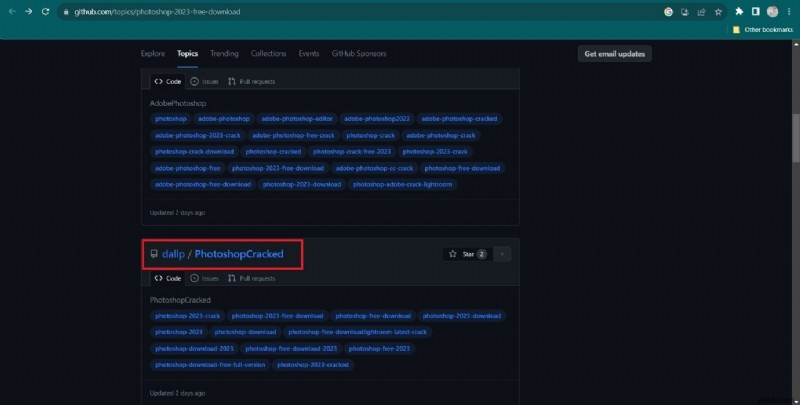
Task: Click the adobe-photoshop-crack topic tag
Action: (441, 135)
